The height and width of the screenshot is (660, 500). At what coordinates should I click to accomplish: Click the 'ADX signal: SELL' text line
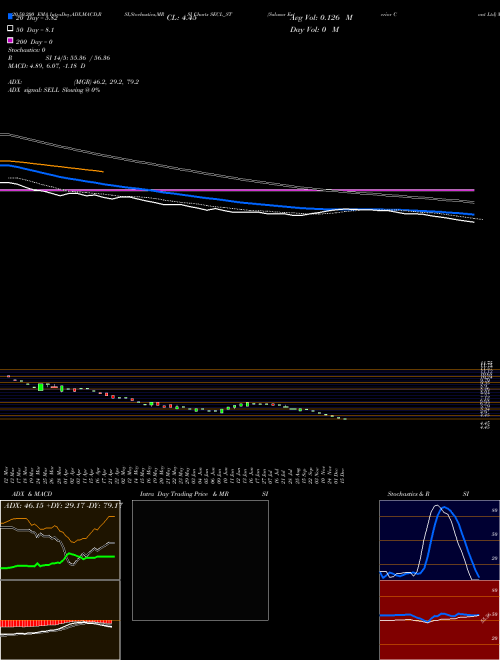coord(54,90)
